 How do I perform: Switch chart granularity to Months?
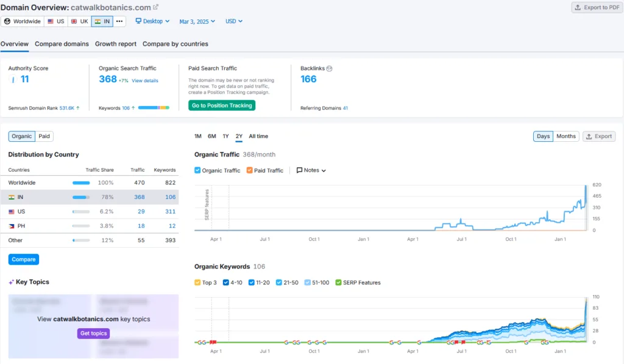[566, 136]
